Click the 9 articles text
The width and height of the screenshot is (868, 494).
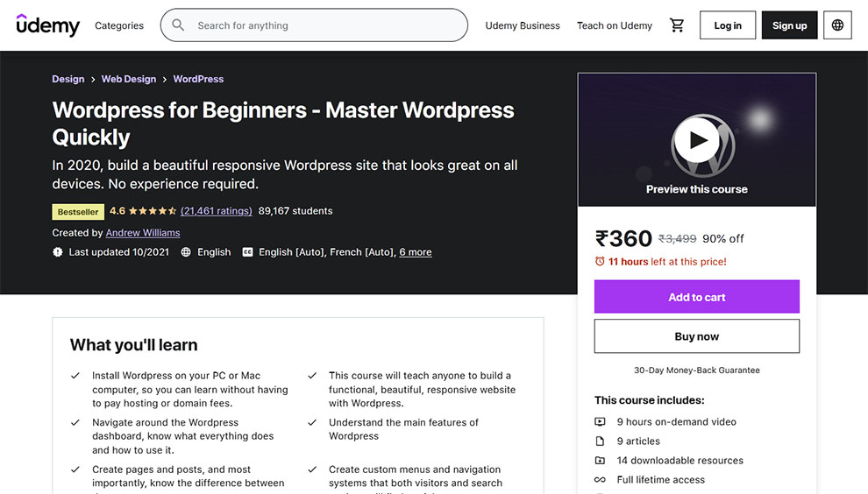(638, 441)
